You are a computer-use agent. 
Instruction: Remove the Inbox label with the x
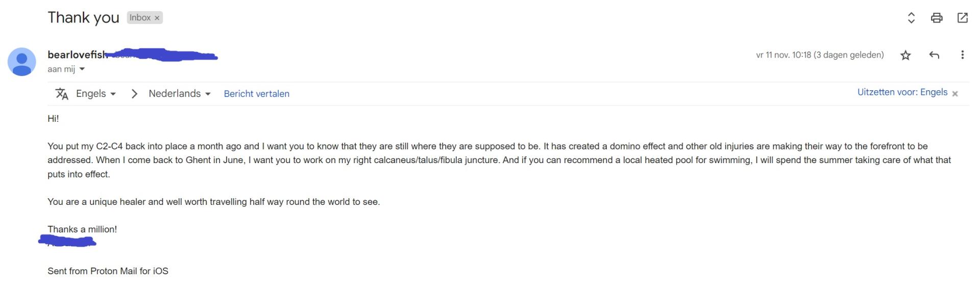[157, 18]
